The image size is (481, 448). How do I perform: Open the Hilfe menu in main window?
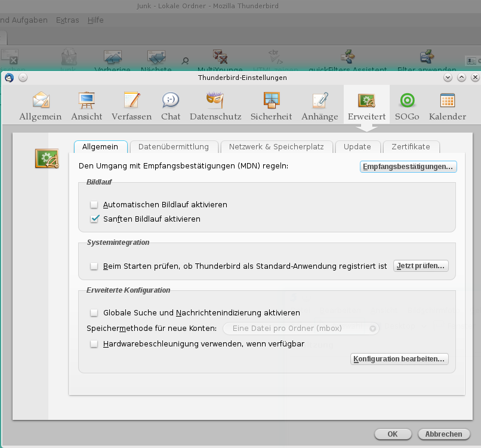(x=95, y=20)
